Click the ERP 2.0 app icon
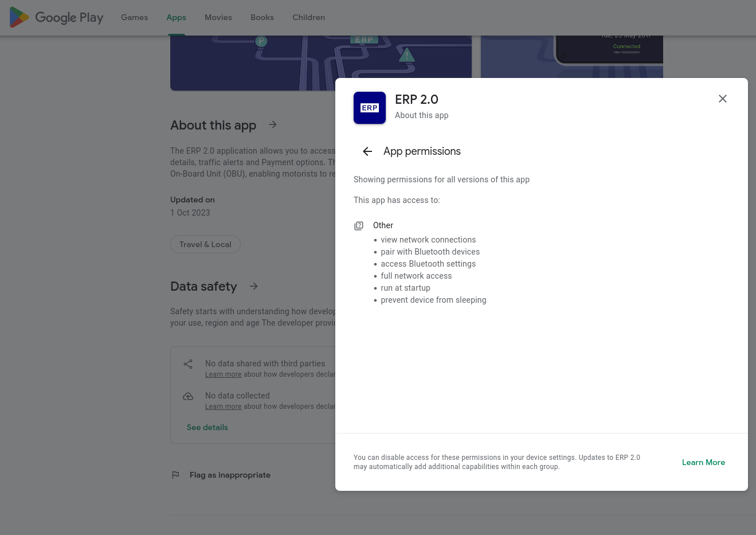Screen dimensions: 756x535 point(370,108)
